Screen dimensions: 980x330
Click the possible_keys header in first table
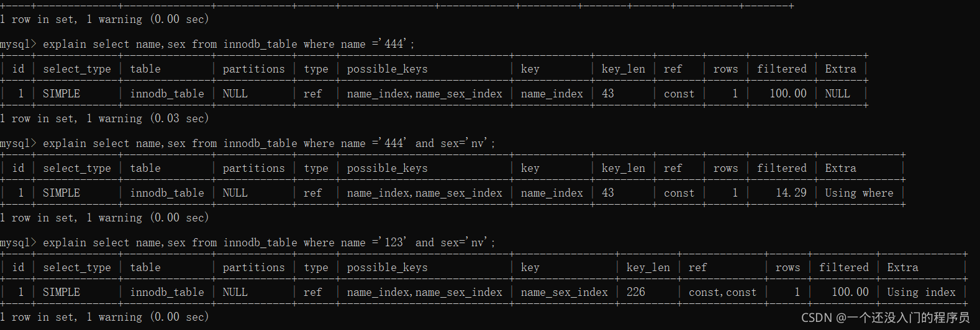[x=387, y=69]
